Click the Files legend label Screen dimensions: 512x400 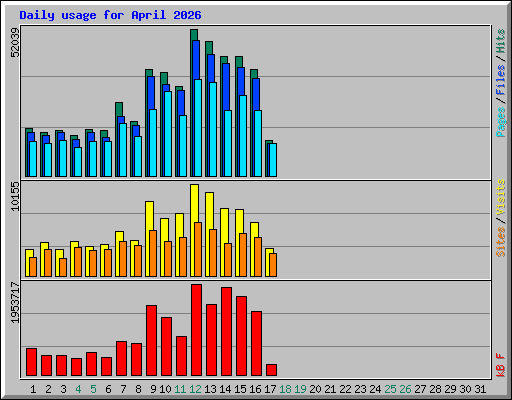pyautogui.click(x=501, y=80)
